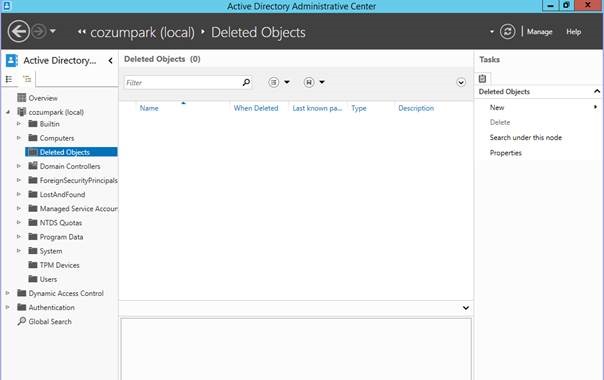Refresh the view with the refresh icon
The image size is (604, 380).
[x=507, y=32]
